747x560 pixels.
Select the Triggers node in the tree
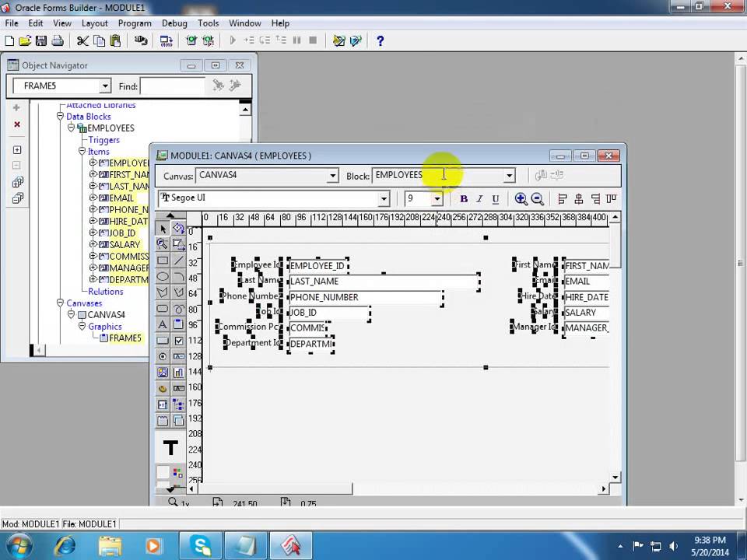(103, 140)
